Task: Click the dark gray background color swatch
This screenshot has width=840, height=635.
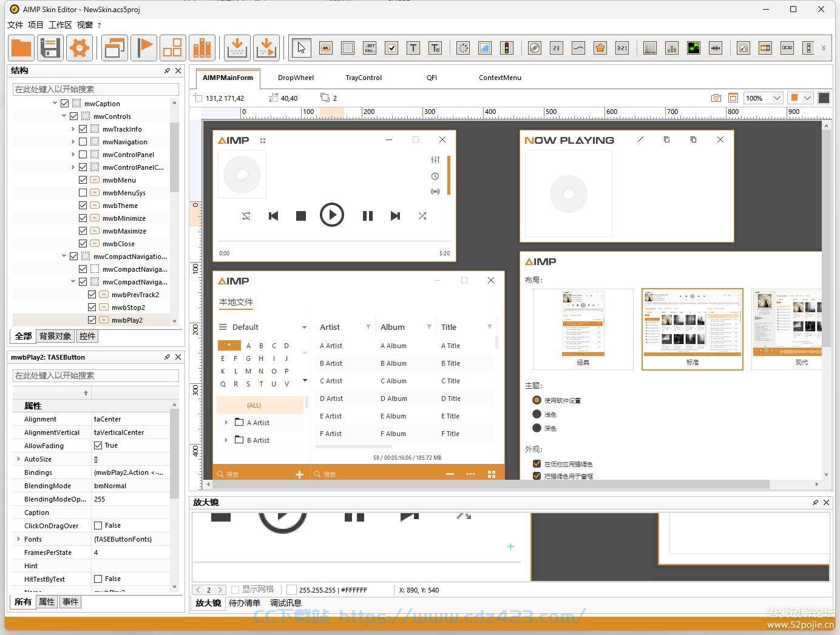Action: pos(824,98)
